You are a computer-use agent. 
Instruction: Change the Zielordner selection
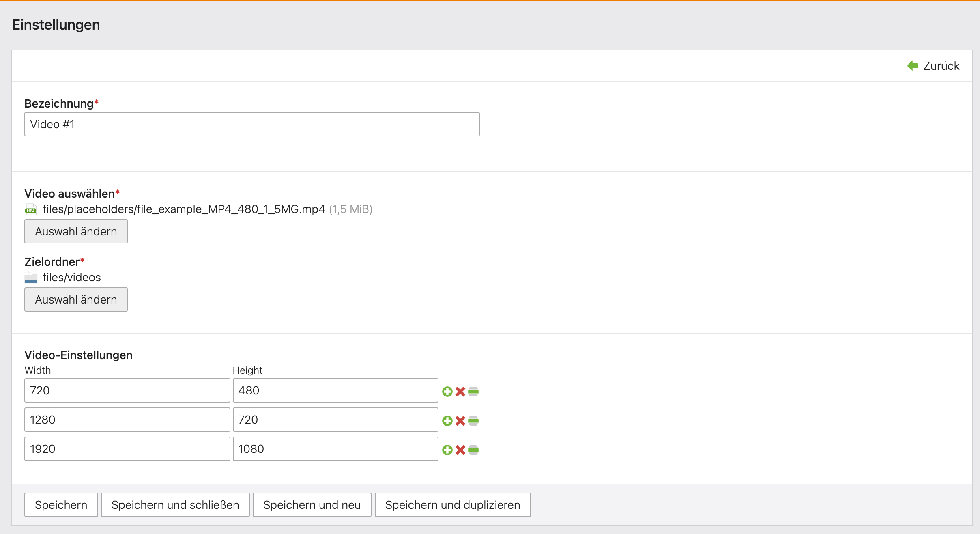(x=76, y=299)
